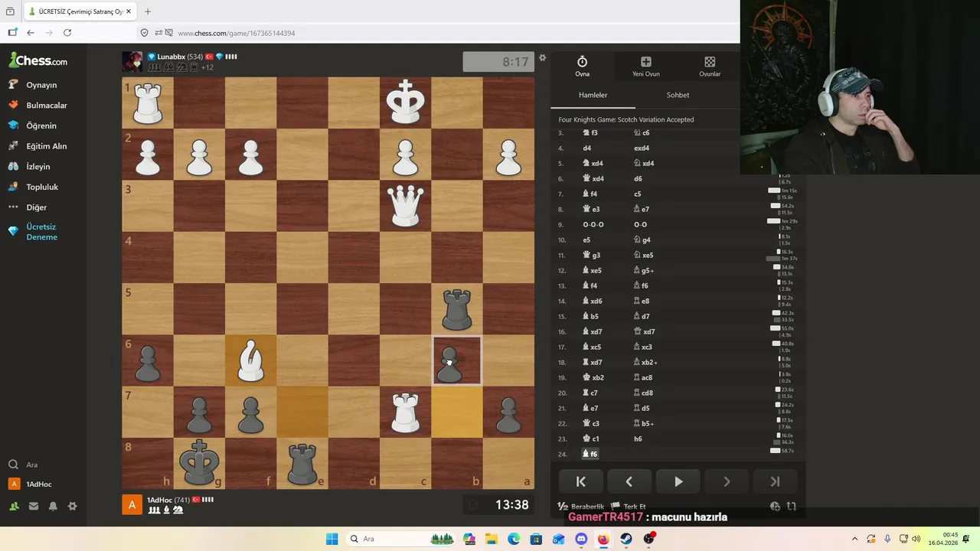
Task: Open the 1AdHoc profile in sidebar
Action: point(31,484)
